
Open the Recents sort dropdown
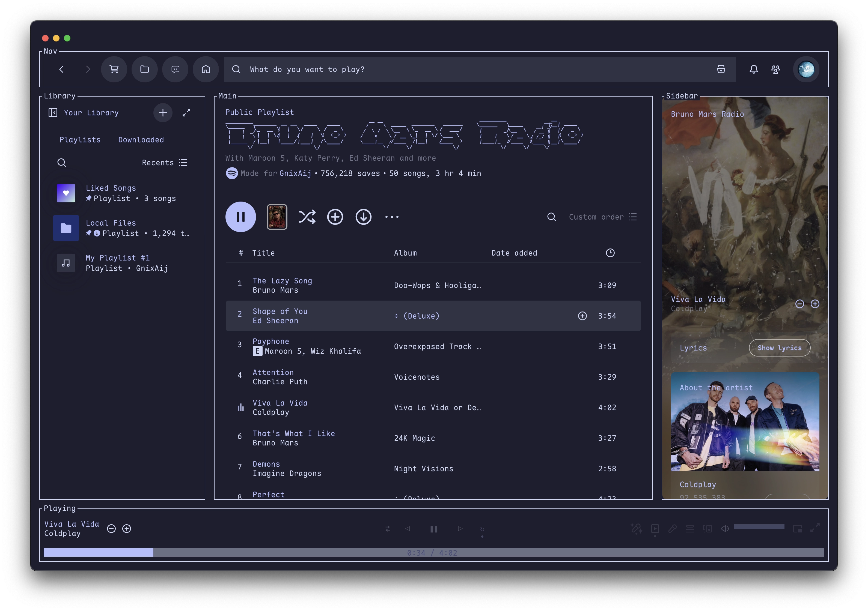164,163
